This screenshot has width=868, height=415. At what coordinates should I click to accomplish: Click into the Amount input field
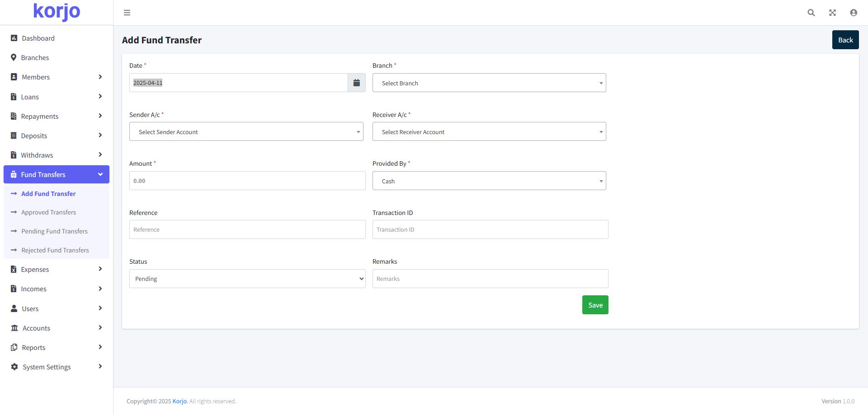[247, 181]
